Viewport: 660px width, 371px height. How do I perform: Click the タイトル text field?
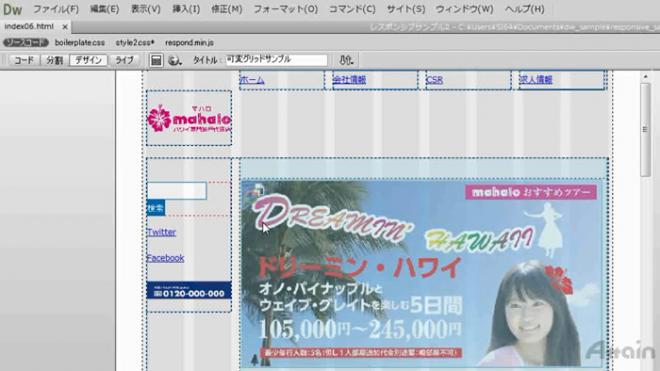coord(277,60)
